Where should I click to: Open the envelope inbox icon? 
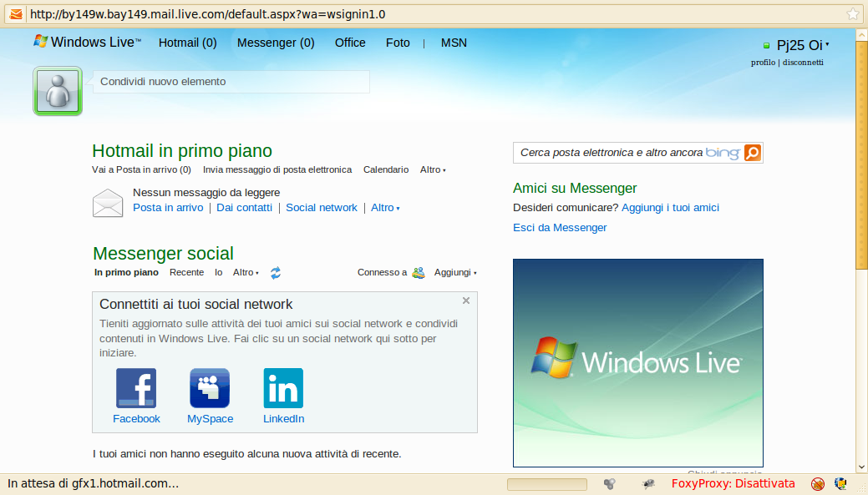(108, 203)
